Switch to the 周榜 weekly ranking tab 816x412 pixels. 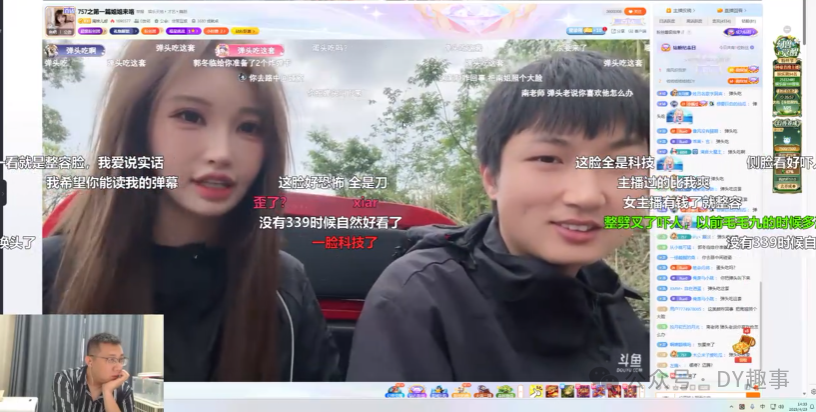click(x=694, y=21)
